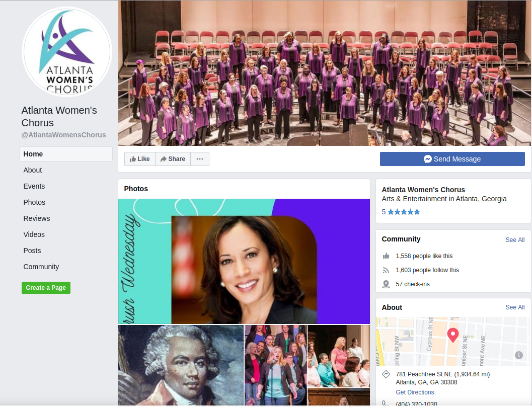
Task: Click the map info icon
Action: point(519,355)
